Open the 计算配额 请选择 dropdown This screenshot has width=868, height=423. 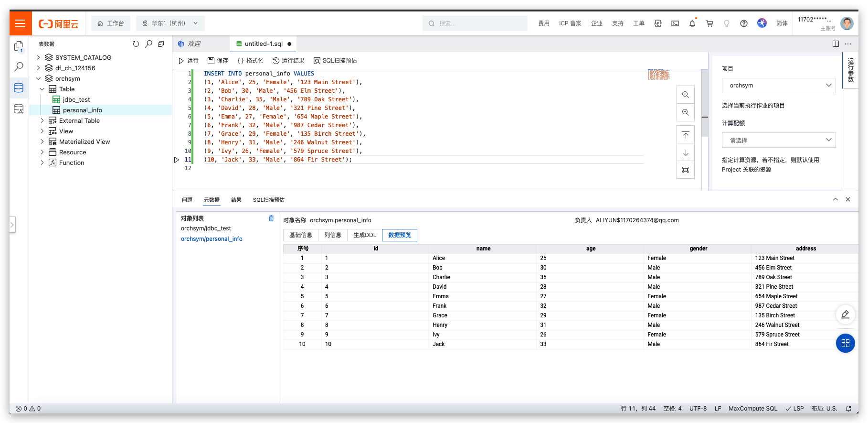778,140
